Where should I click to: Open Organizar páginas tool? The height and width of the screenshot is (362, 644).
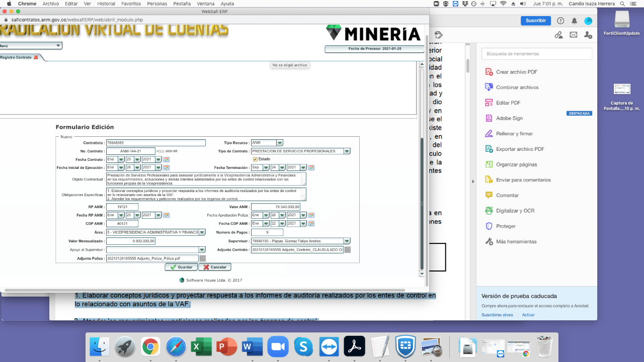(x=511, y=164)
